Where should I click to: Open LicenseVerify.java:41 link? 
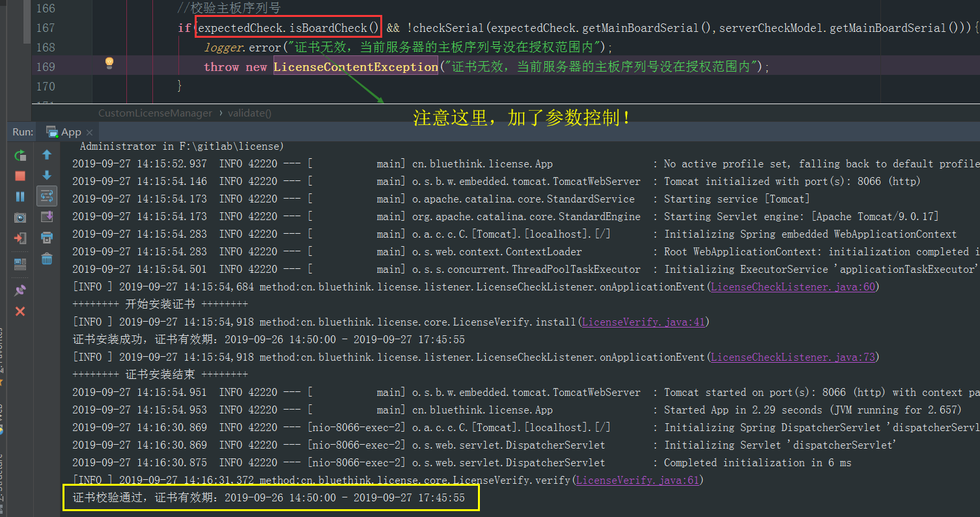coord(643,322)
